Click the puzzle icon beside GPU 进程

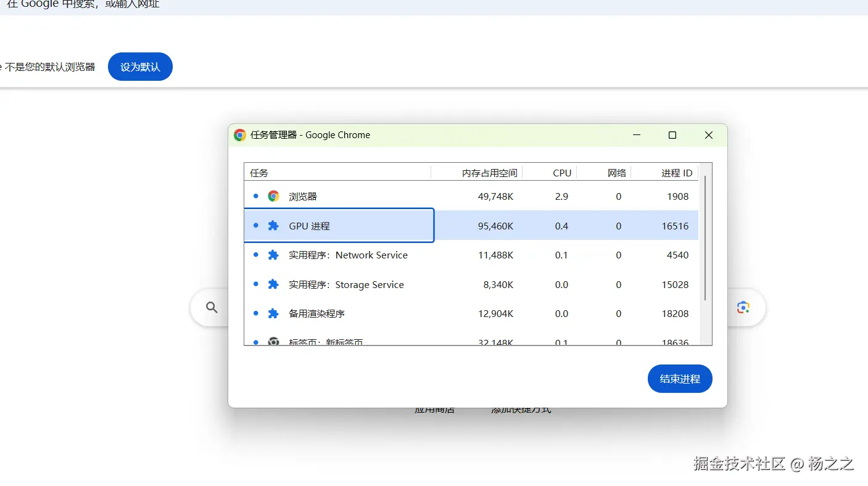pyautogui.click(x=273, y=226)
